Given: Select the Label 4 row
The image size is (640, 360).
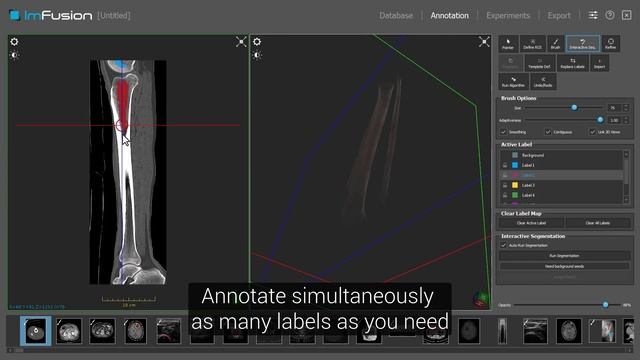Looking at the screenshot, I should [x=562, y=196].
